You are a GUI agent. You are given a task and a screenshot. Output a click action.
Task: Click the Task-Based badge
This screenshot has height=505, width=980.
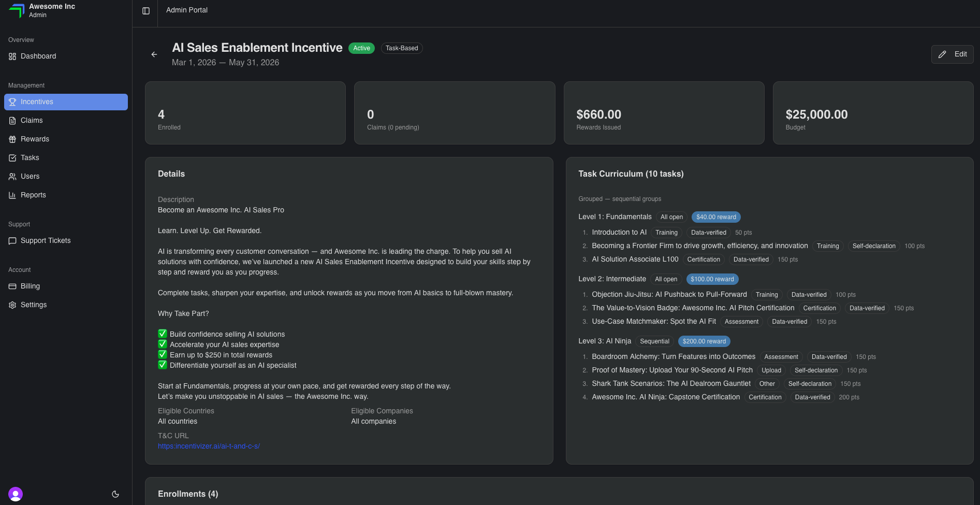coord(402,48)
